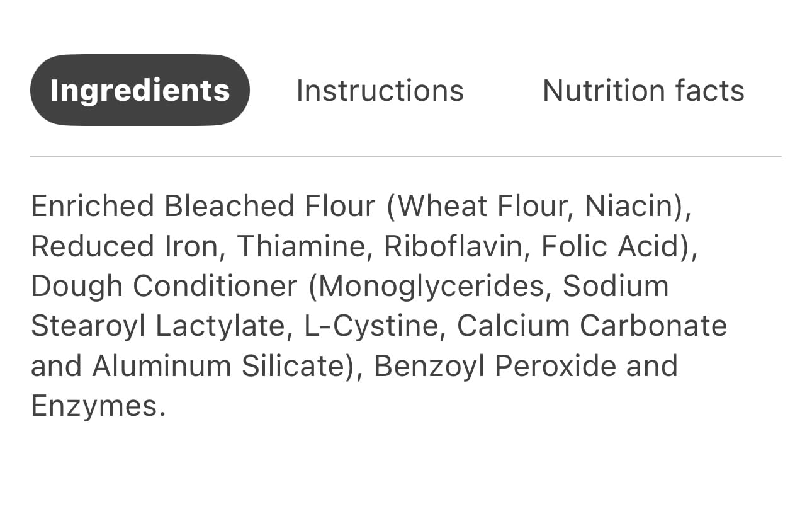Click the "Dough Conditioner" text
Image resolution: width=812 pixels, height=509 pixels.
164,286
